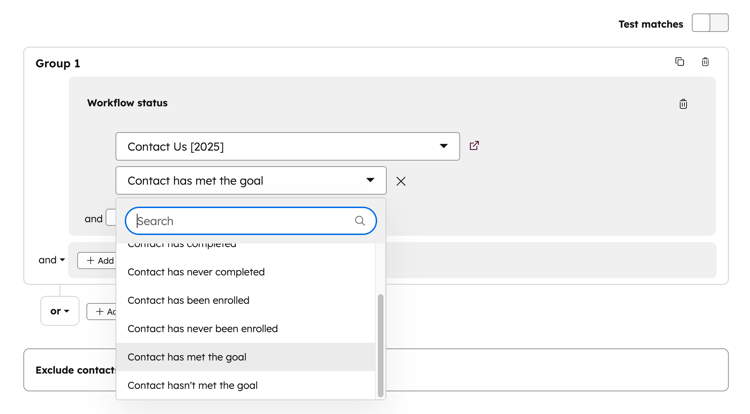
Task: Click the Add filter button in Group 1
Action: 97,261
